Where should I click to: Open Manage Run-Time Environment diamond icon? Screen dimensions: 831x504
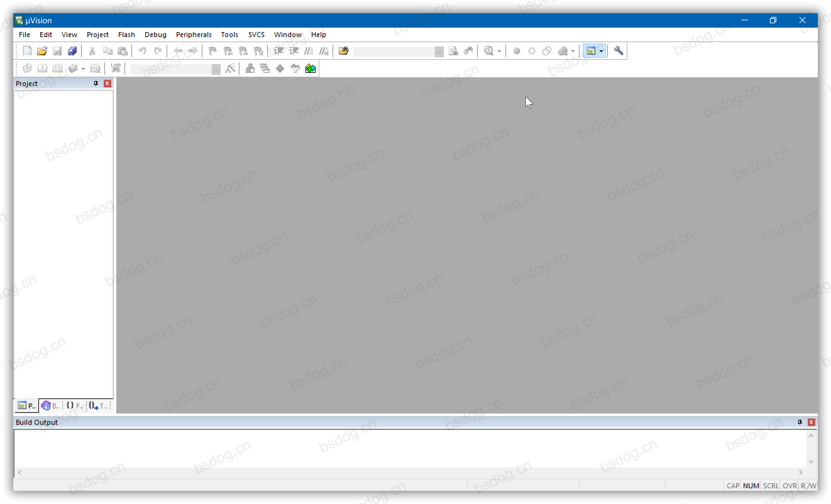point(280,68)
